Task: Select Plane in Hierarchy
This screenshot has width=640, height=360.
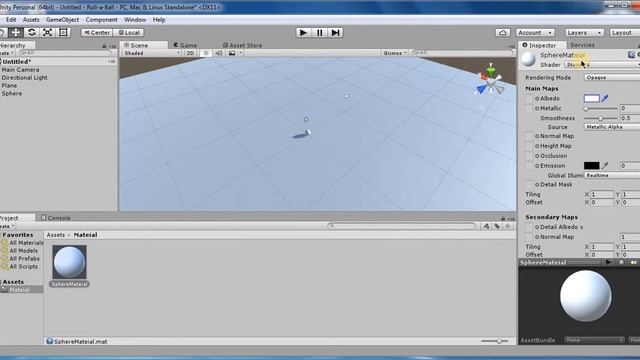Action: (9, 86)
